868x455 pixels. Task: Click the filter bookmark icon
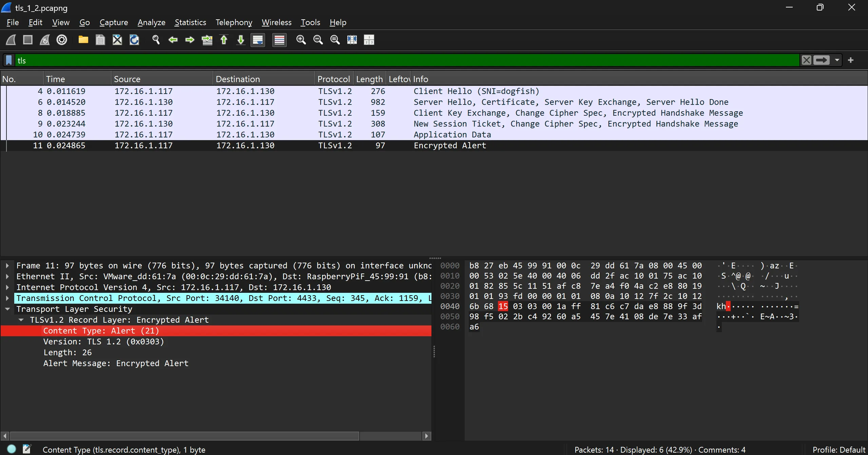[9, 60]
